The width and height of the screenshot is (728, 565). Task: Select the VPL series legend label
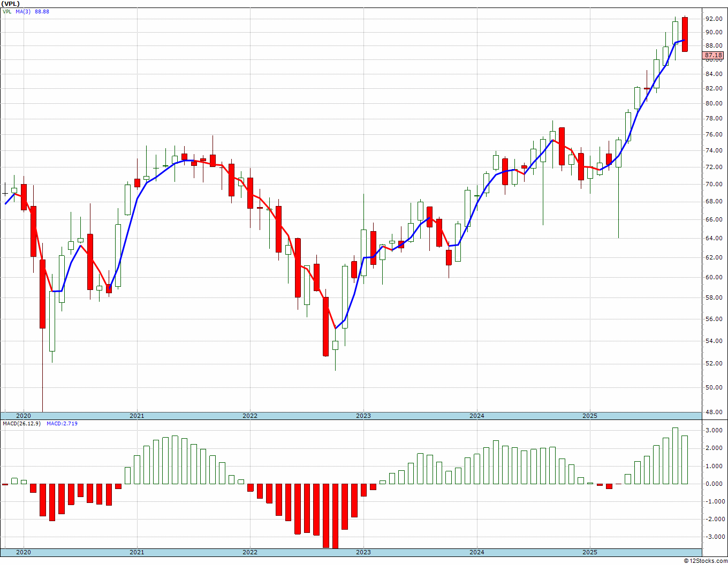point(6,11)
